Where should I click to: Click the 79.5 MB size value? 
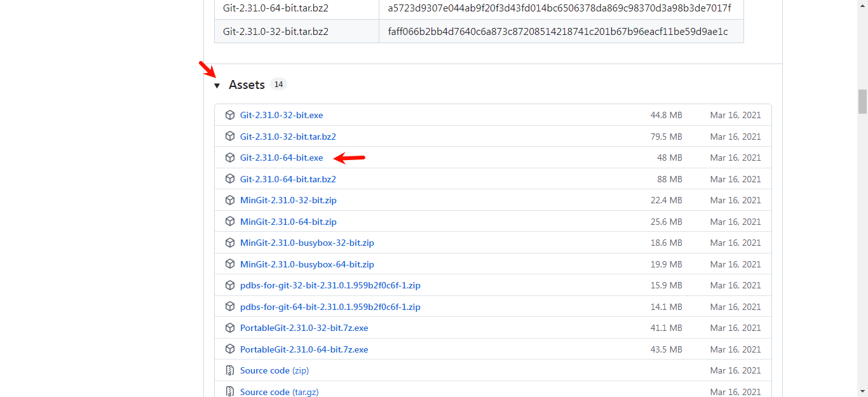(666, 137)
